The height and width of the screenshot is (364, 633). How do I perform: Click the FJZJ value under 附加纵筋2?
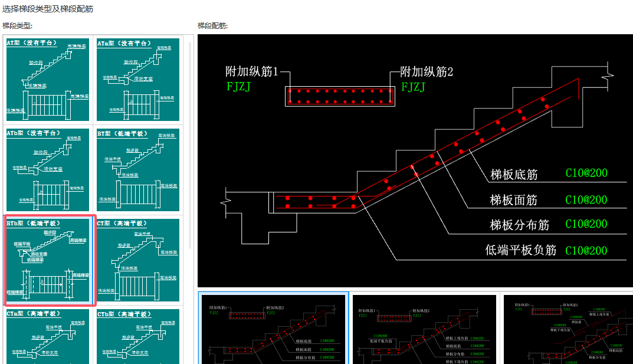(x=413, y=87)
